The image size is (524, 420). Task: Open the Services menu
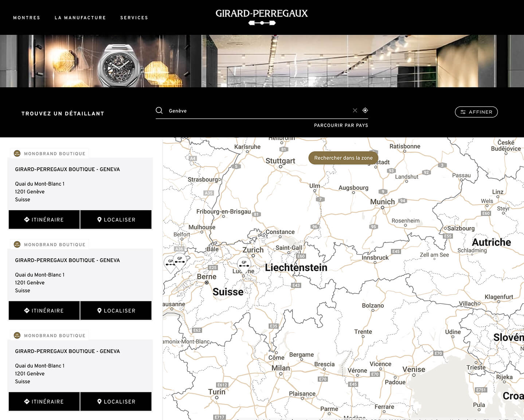(x=134, y=17)
